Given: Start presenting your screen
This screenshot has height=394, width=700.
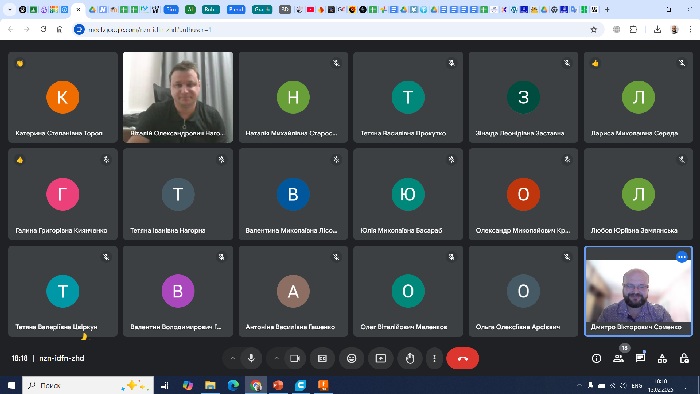Looking at the screenshot, I should (x=381, y=358).
